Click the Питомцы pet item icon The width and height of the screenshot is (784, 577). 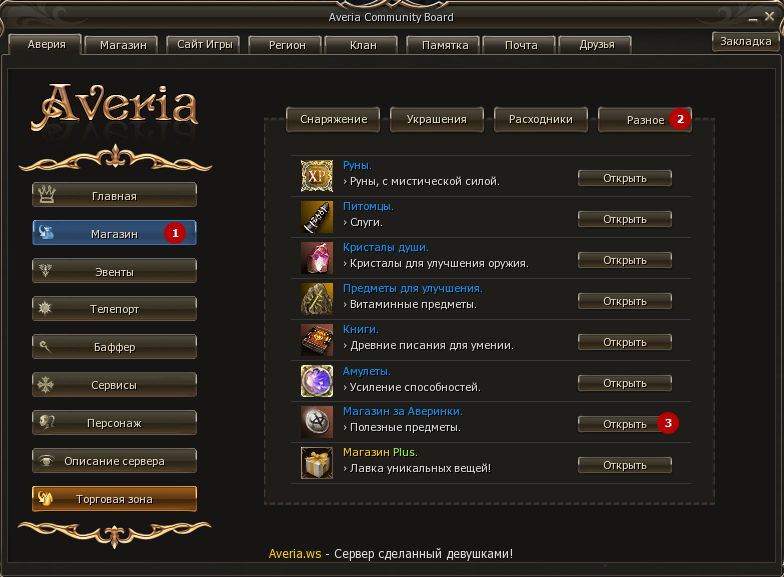[316, 217]
